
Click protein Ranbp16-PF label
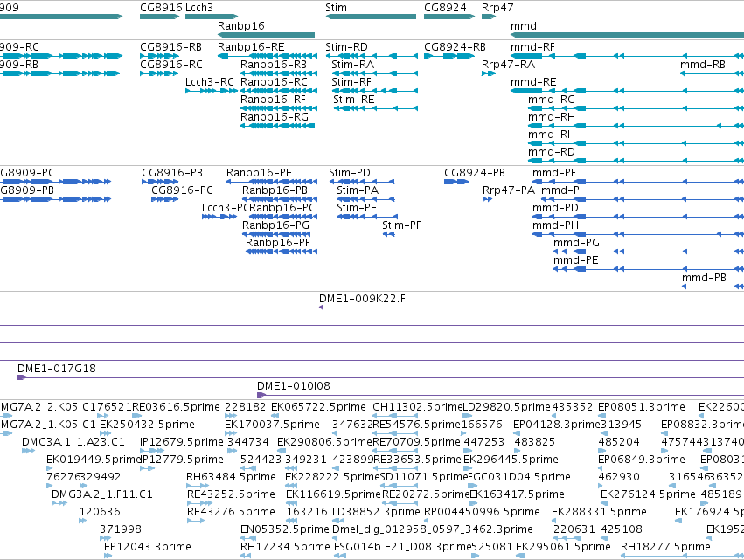(277, 243)
